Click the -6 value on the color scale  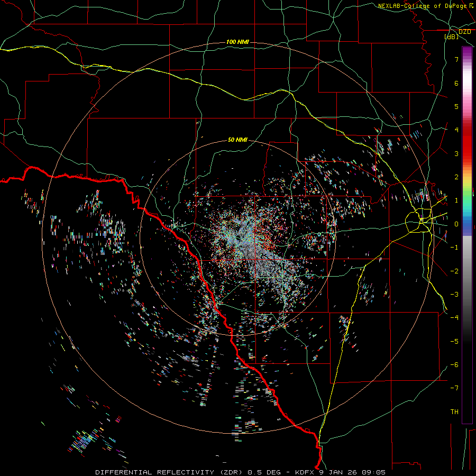[454, 365]
